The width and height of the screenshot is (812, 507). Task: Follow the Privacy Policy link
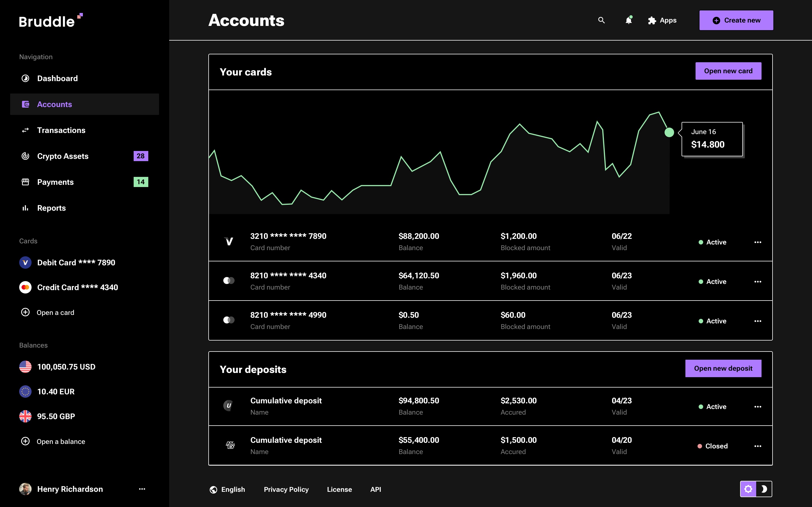click(286, 490)
